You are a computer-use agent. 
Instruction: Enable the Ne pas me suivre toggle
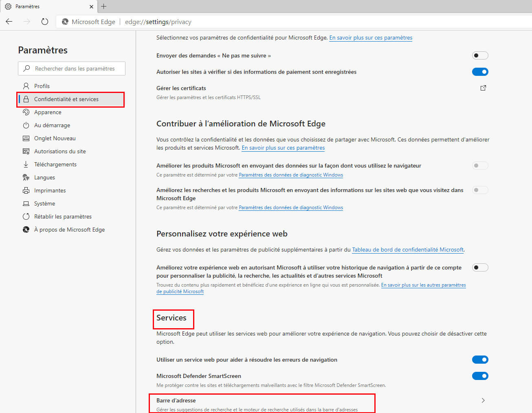point(480,55)
